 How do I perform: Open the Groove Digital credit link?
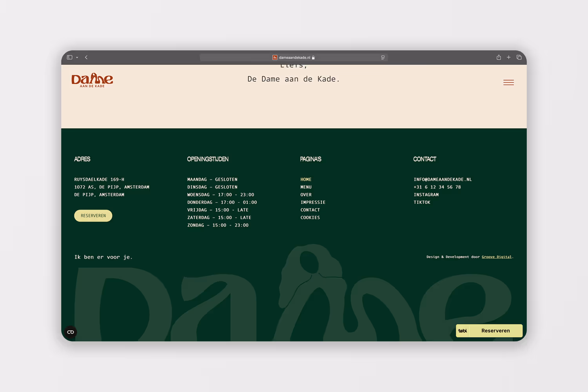[497, 257]
